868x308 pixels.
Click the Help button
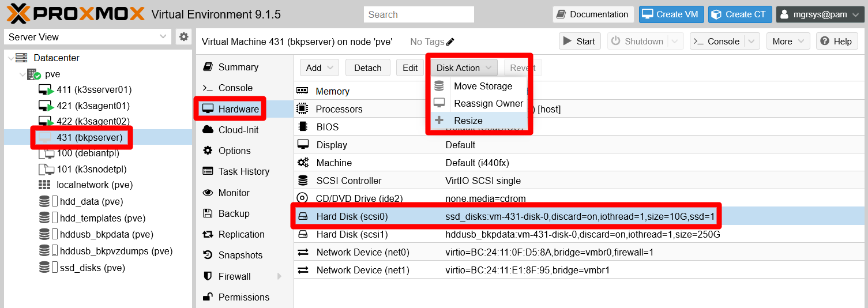(x=836, y=42)
